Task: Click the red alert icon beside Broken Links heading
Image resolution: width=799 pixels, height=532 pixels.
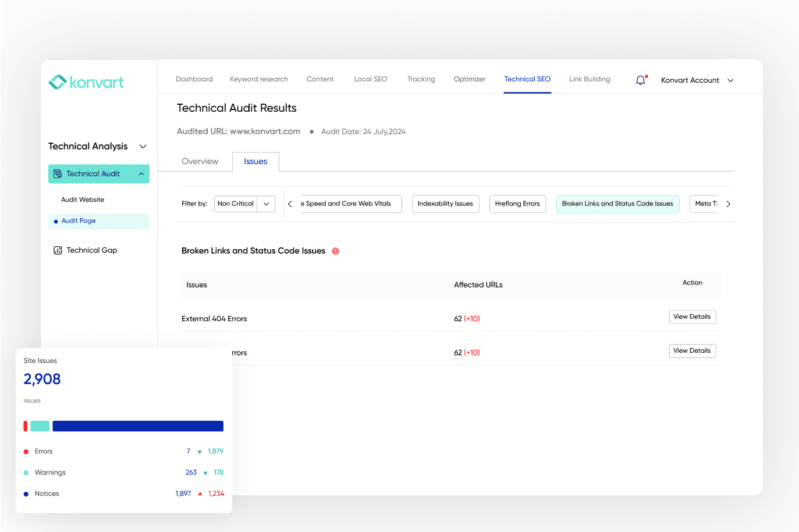Action: 335,251
